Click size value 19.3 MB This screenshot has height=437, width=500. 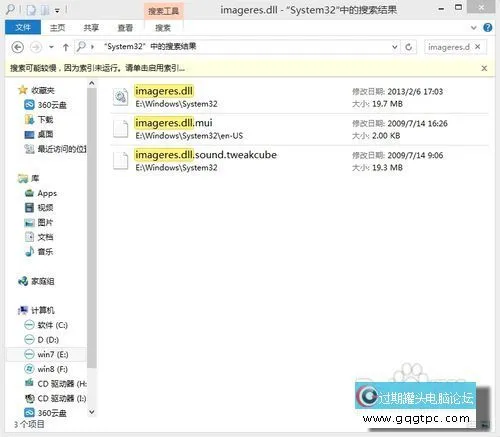(x=387, y=168)
